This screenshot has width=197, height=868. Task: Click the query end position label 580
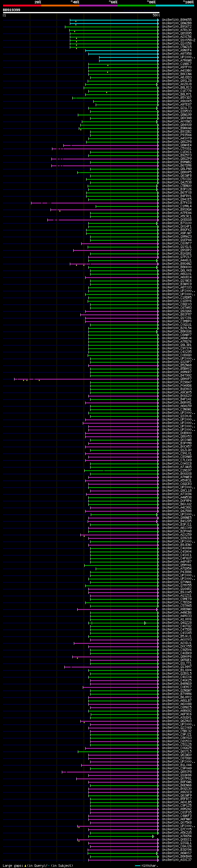pos(155,15)
